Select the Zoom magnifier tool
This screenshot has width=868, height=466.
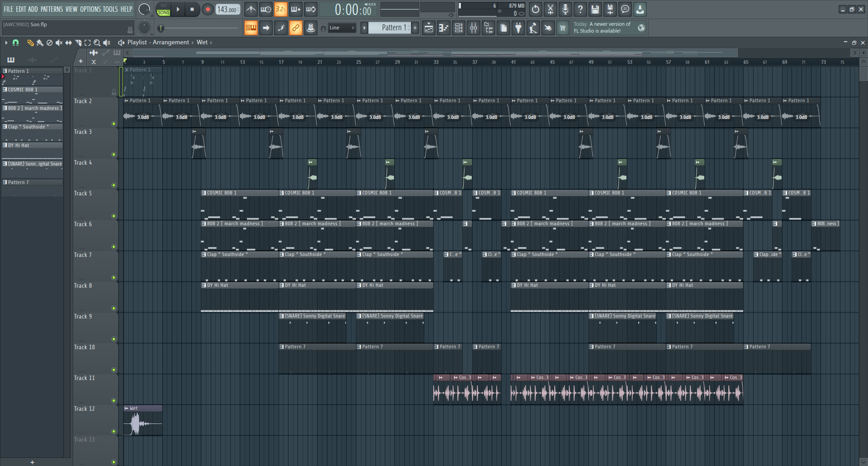[x=97, y=43]
